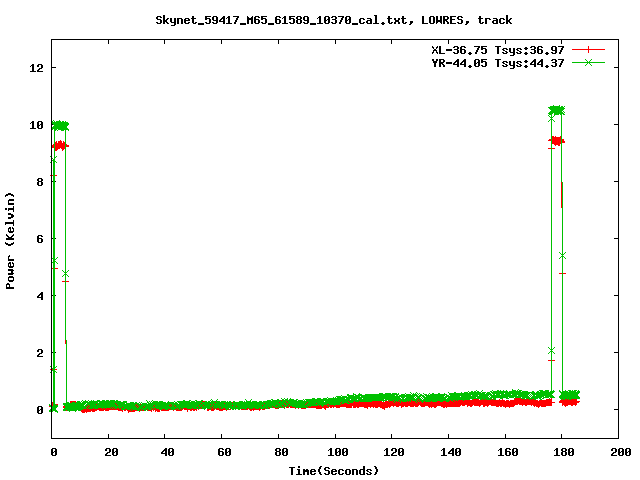The image size is (640, 480).
Task: Click the x-axis tick label 120
Action: pos(394,452)
